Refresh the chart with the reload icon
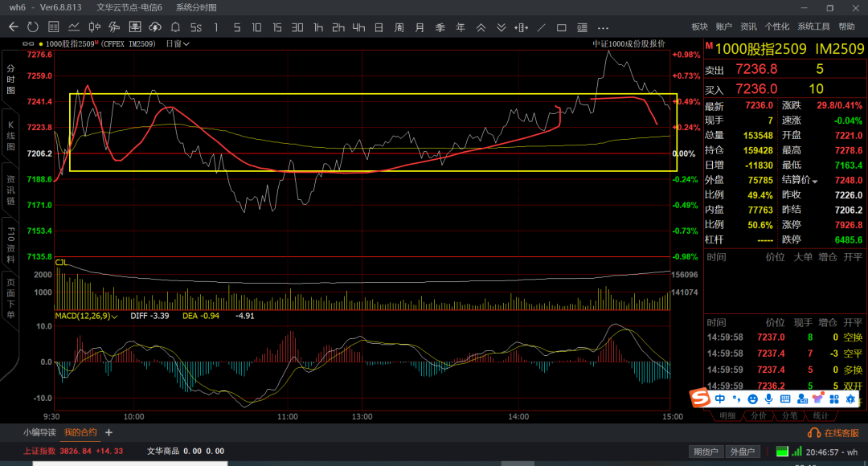Viewport: 868px width, 466px height. coord(33,27)
